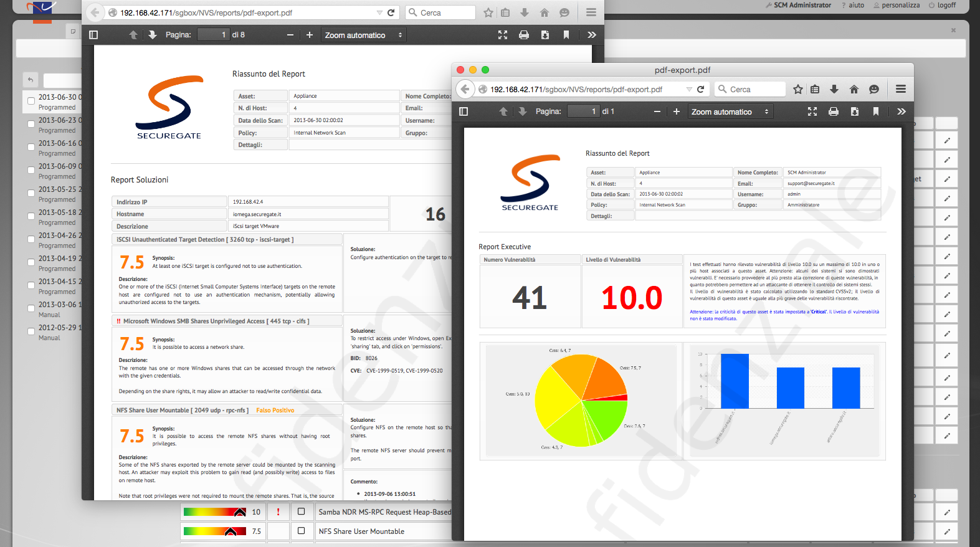Viewport: 980px width, 547px height.
Task: Open Zoom automatico dropdown in front viewer
Action: click(x=730, y=112)
